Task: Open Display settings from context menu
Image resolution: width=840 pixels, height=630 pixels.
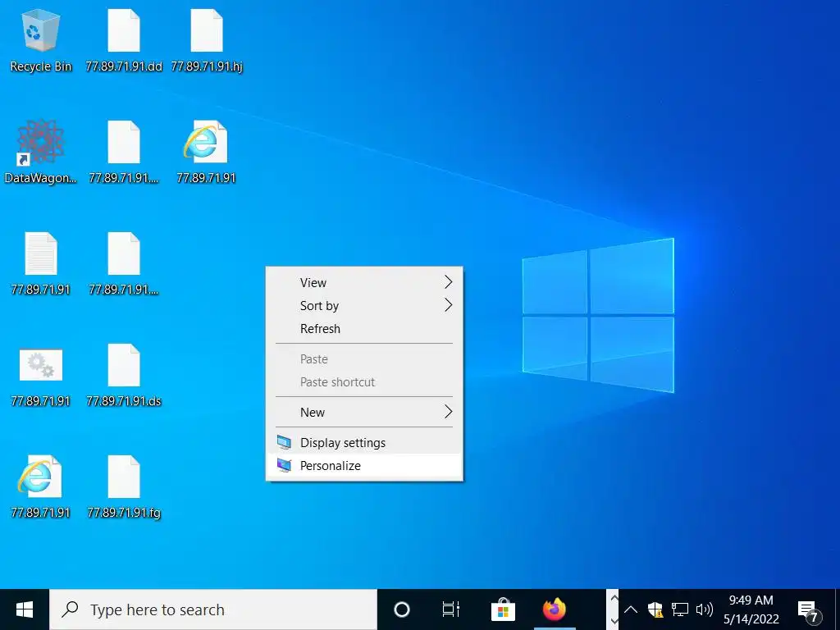Action: [364, 442]
